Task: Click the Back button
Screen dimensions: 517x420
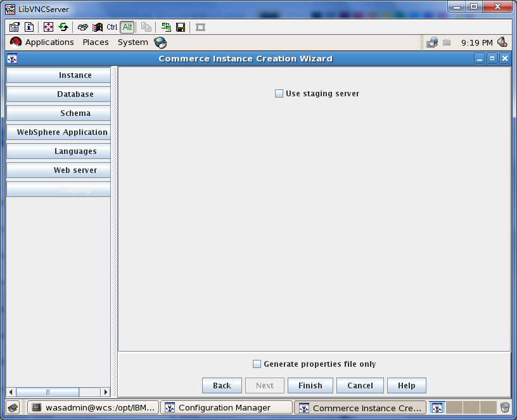Action: point(222,385)
